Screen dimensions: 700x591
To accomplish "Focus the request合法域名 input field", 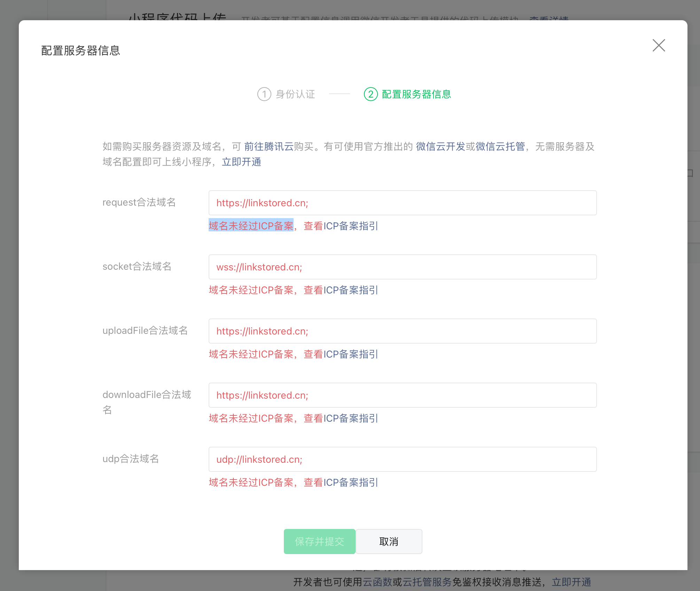I will pos(402,203).
